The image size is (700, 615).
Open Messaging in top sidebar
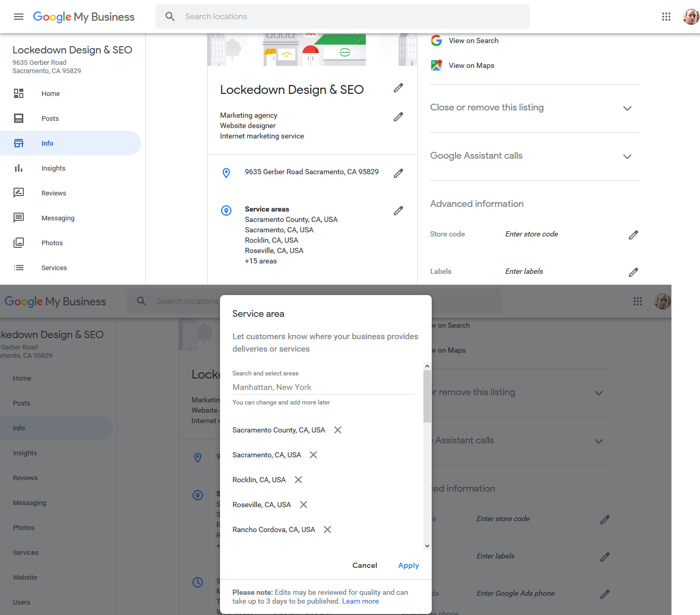point(58,218)
